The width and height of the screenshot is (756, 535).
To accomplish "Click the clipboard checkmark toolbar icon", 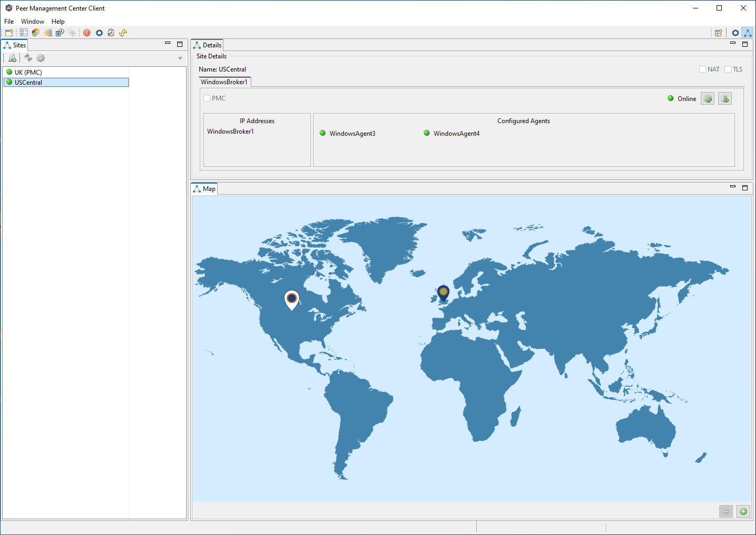I will click(x=111, y=33).
